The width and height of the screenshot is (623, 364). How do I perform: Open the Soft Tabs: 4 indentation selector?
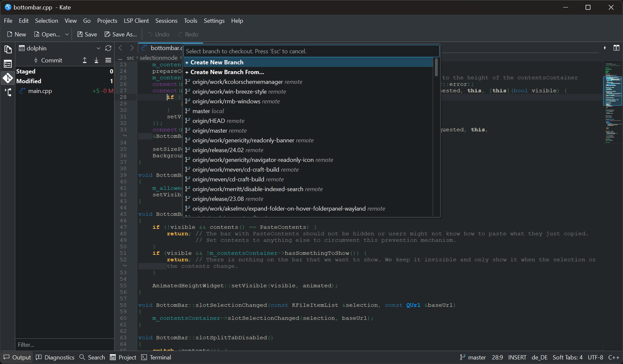pyautogui.click(x=567, y=357)
